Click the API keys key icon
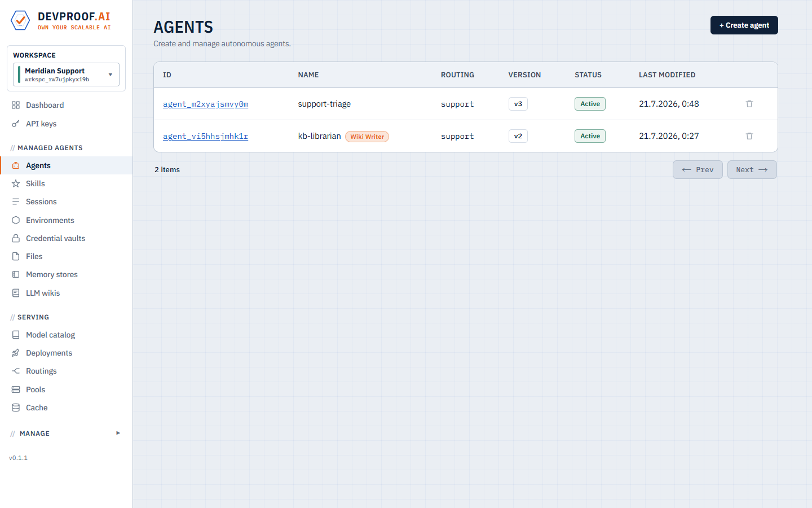Screen dimensions: 812x508 point(16,124)
